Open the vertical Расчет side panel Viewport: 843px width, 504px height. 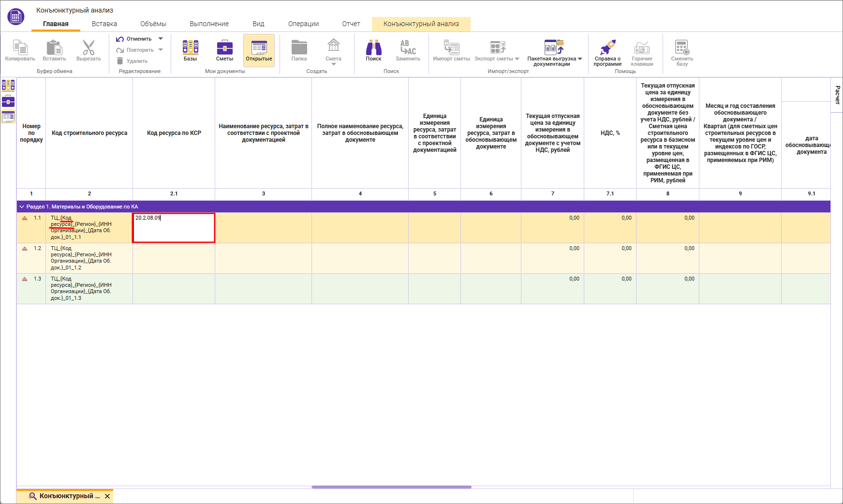pyautogui.click(x=837, y=95)
